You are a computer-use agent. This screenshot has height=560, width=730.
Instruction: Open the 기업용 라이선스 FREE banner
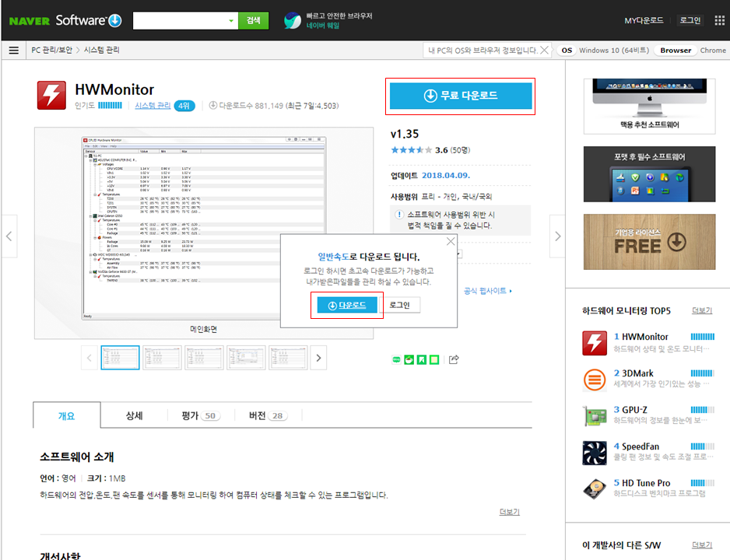[650, 242]
